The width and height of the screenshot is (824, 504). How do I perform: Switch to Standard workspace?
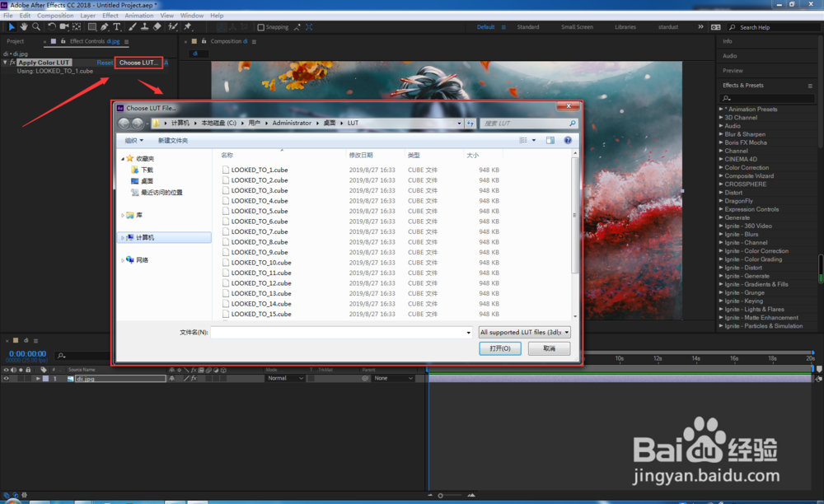point(528,27)
